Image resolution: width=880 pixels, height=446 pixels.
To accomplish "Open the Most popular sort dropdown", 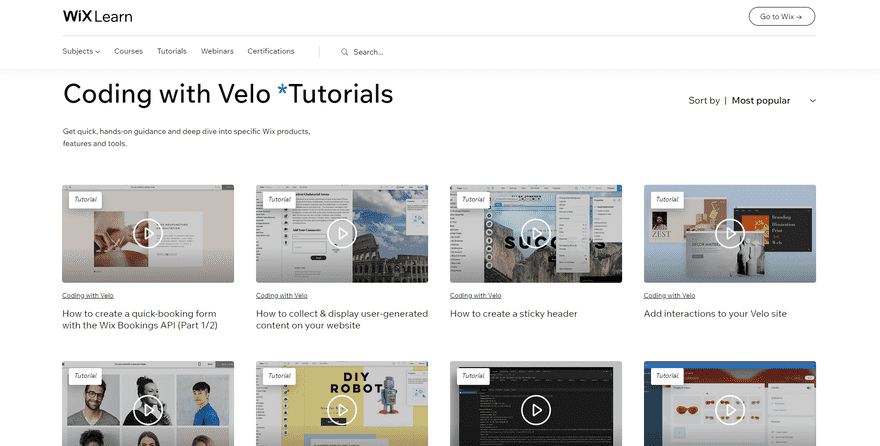I will (x=761, y=100).
